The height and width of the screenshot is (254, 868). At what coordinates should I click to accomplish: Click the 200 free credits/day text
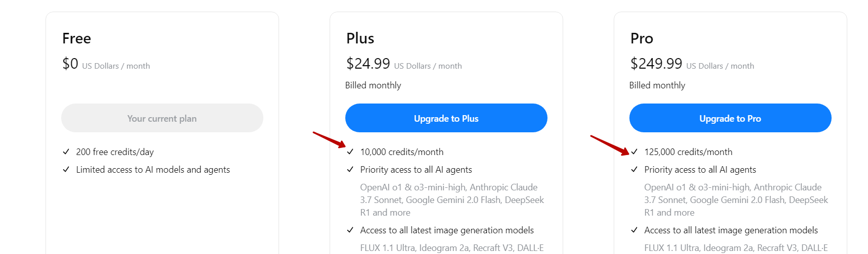[115, 152]
